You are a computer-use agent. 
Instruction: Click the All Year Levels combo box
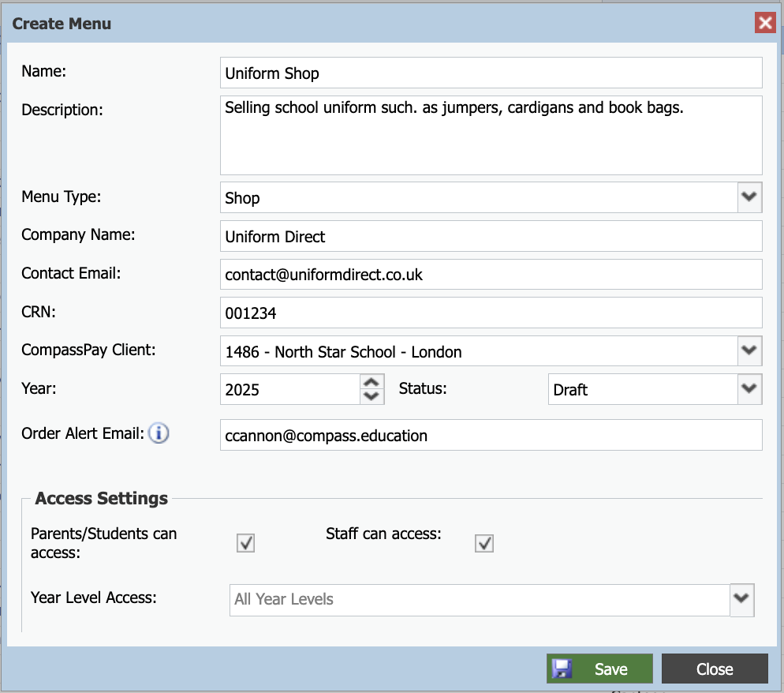480,599
